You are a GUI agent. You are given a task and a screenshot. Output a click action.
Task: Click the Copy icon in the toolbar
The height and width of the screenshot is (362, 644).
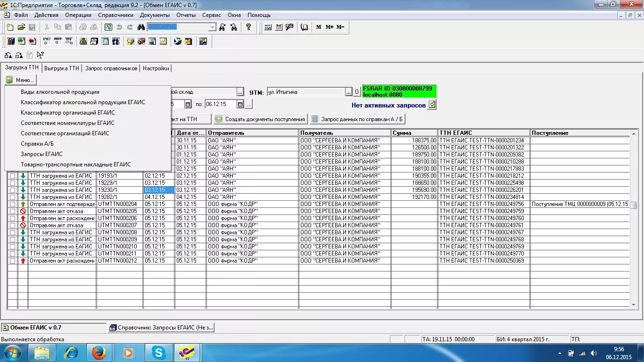tap(58, 27)
